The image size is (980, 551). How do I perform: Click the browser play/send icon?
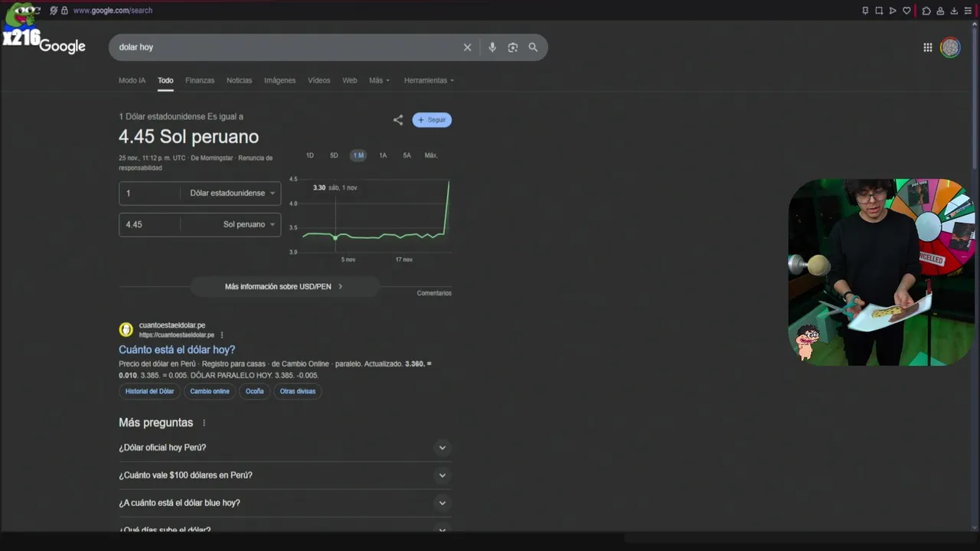pos(893,11)
